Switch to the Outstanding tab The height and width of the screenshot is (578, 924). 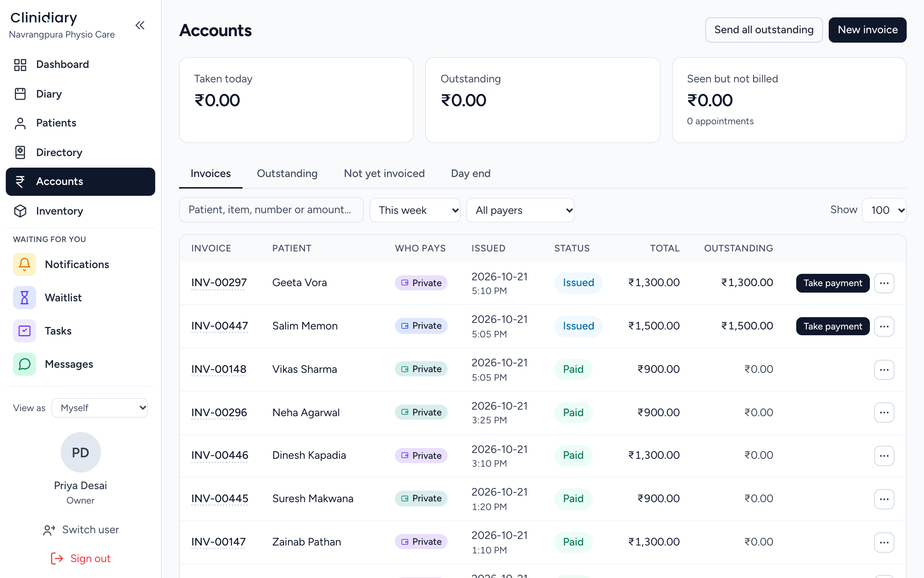tap(287, 173)
